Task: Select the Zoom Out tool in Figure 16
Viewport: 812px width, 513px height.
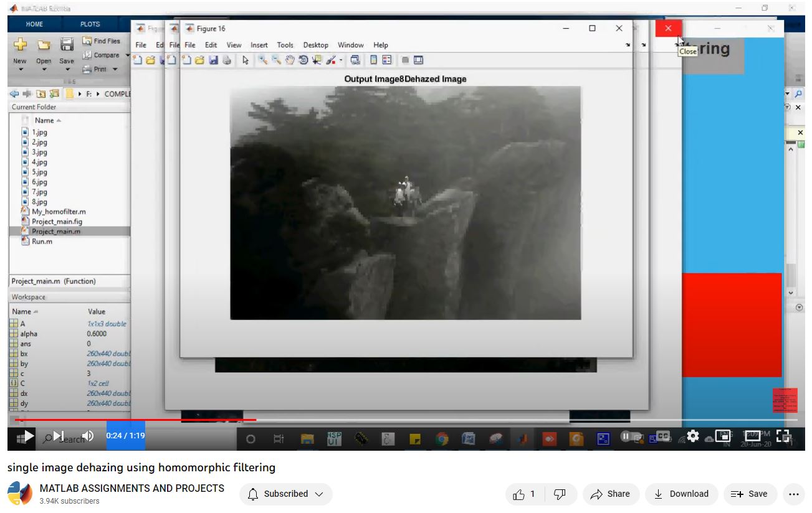Action: click(276, 60)
